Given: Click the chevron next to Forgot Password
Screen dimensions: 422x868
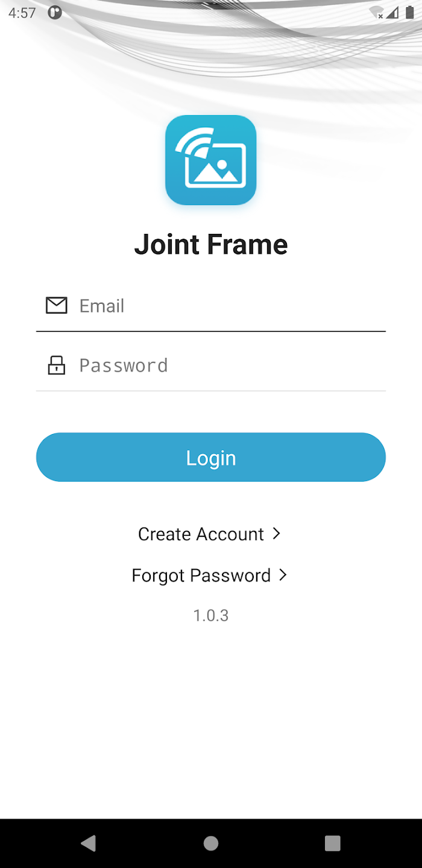Looking at the screenshot, I should point(283,575).
